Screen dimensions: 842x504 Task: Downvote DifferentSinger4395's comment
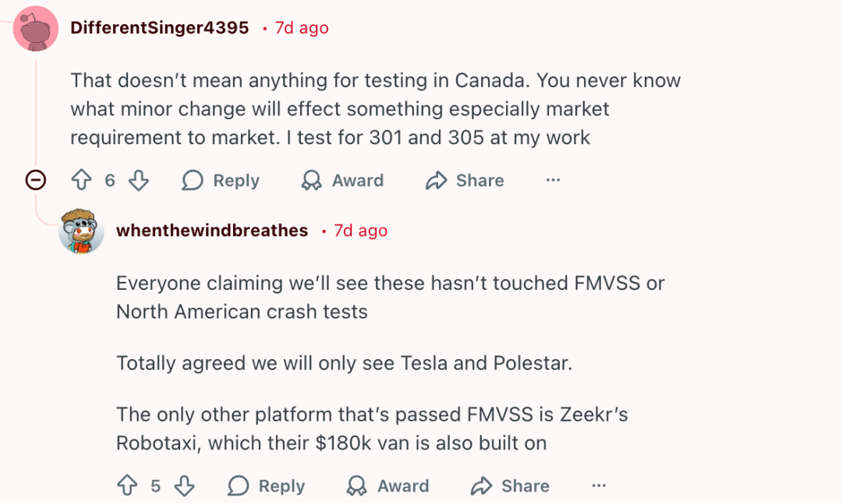tap(138, 181)
